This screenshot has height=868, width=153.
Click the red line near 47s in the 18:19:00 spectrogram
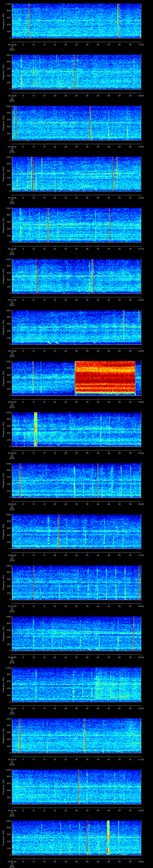click(112, 174)
